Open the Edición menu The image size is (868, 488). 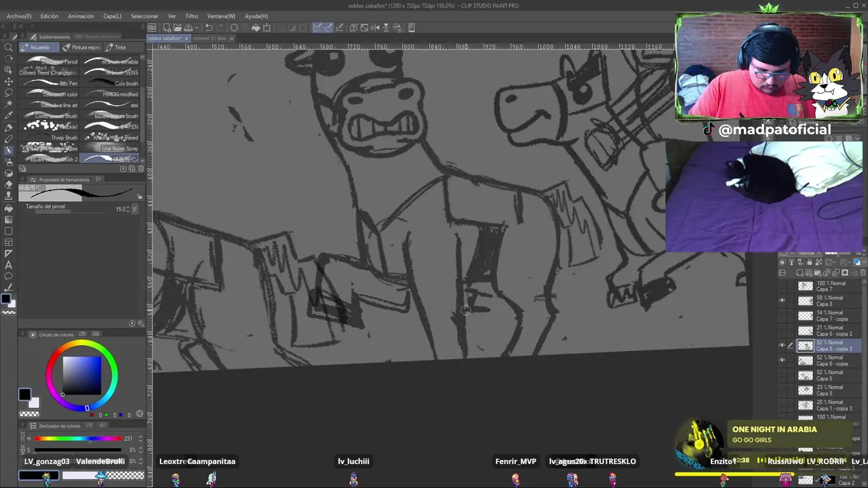49,16
